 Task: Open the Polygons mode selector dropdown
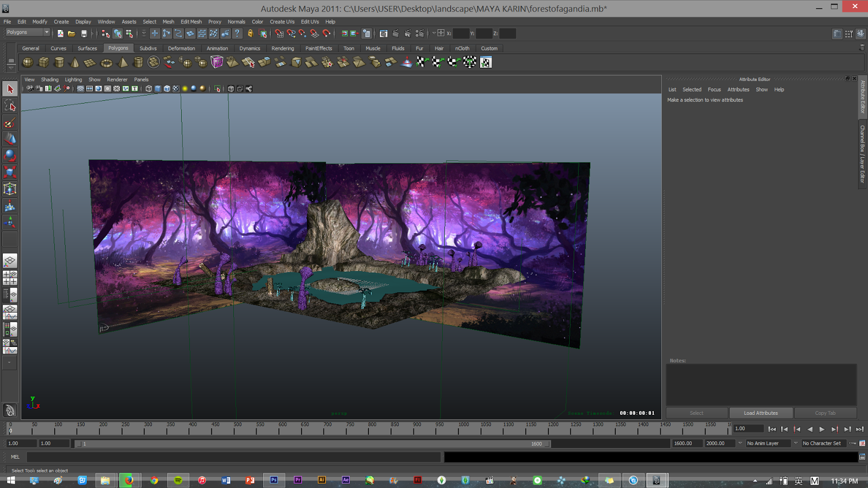tap(27, 32)
